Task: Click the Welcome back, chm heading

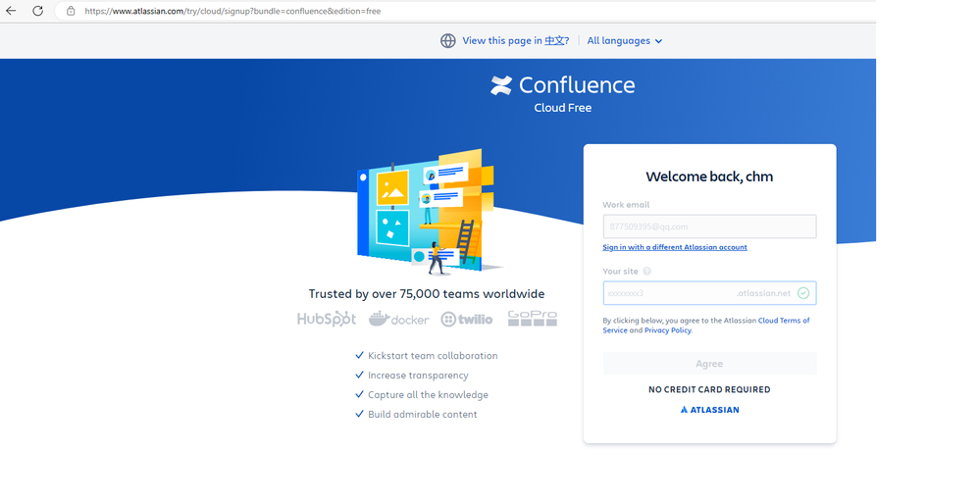Action: (x=709, y=176)
